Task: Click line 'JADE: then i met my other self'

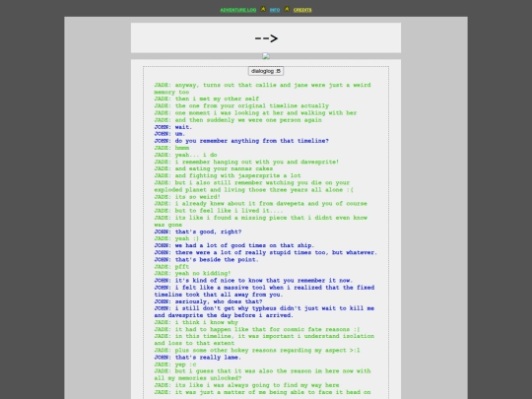Action: [206, 99]
